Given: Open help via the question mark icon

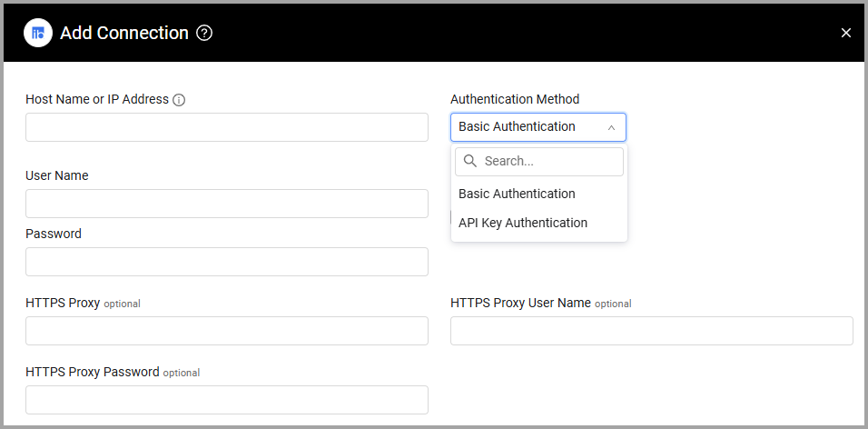Looking at the screenshot, I should pyautogui.click(x=204, y=33).
